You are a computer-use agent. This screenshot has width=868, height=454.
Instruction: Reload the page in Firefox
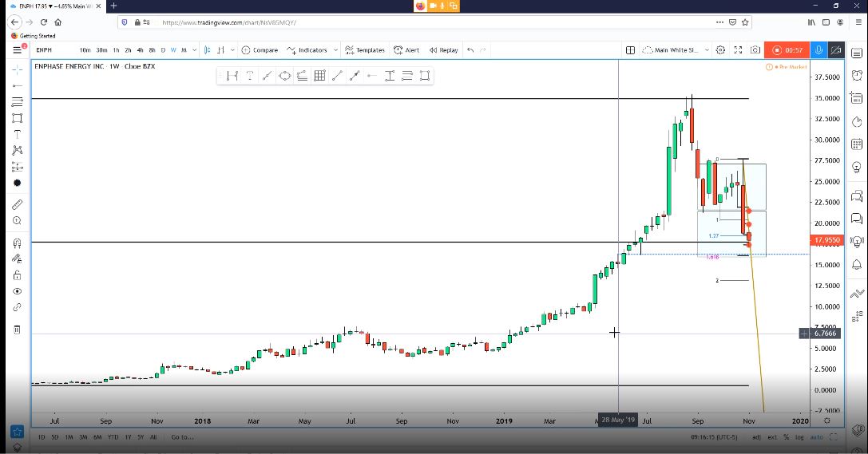point(43,22)
